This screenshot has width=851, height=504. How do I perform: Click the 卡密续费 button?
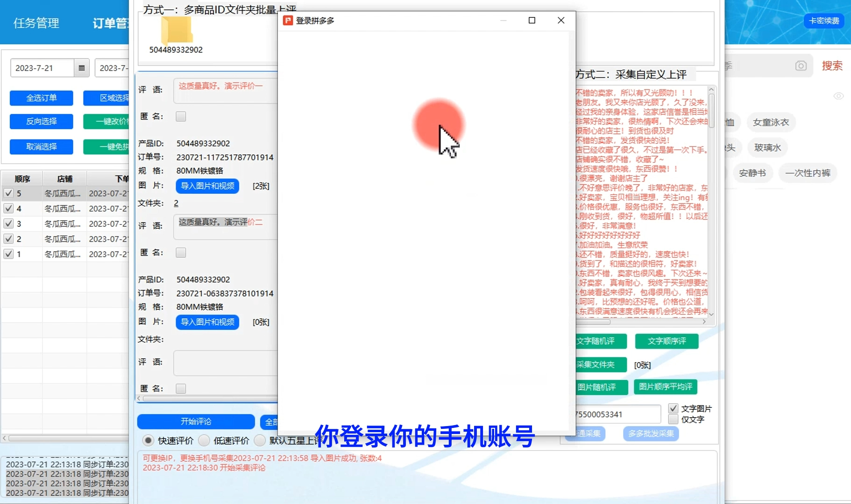click(x=823, y=21)
